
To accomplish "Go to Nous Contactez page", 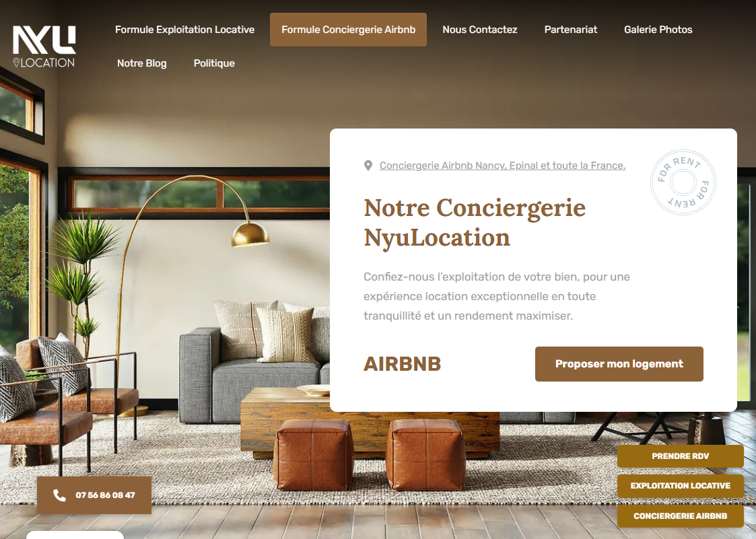I will [x=480, y=30].
